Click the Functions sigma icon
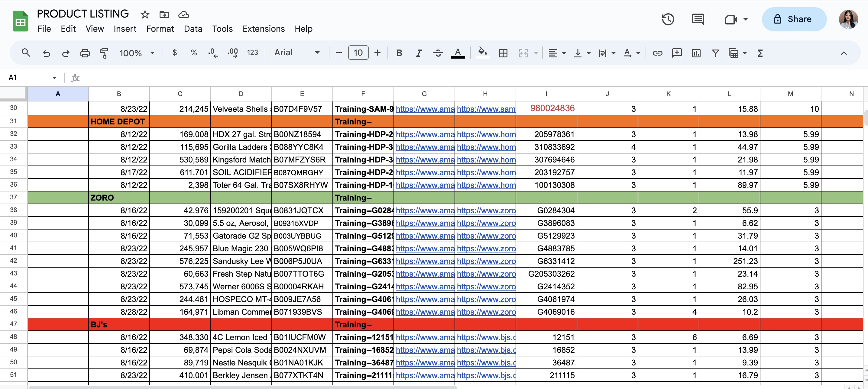The width and height of the screenshot is (868, 389). coord(760,53)
